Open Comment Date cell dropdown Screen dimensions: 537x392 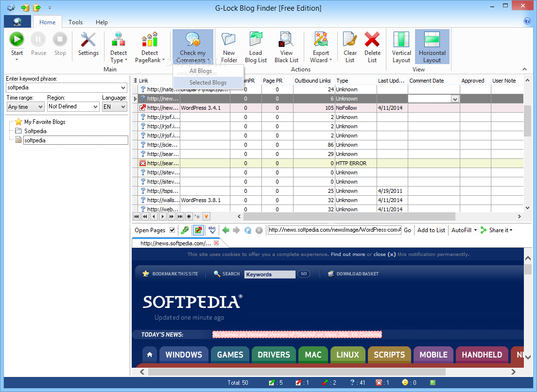click(x=455, y=99)
